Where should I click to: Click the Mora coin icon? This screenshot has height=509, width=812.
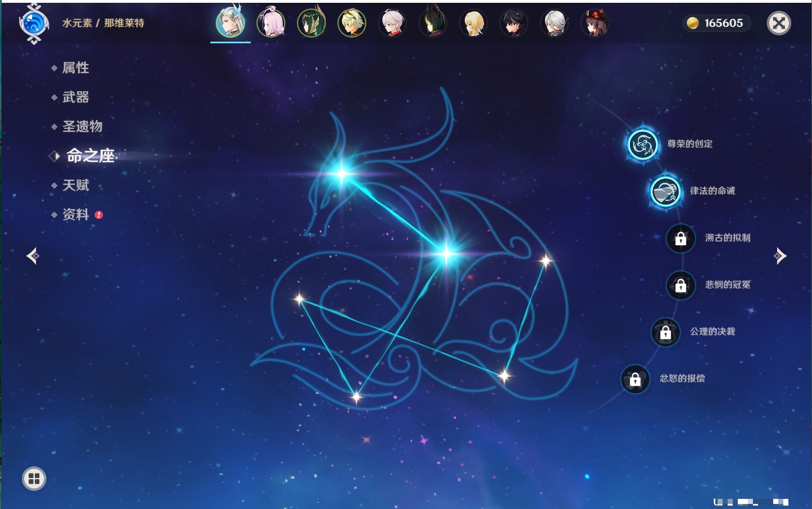(x=693, y=23)
